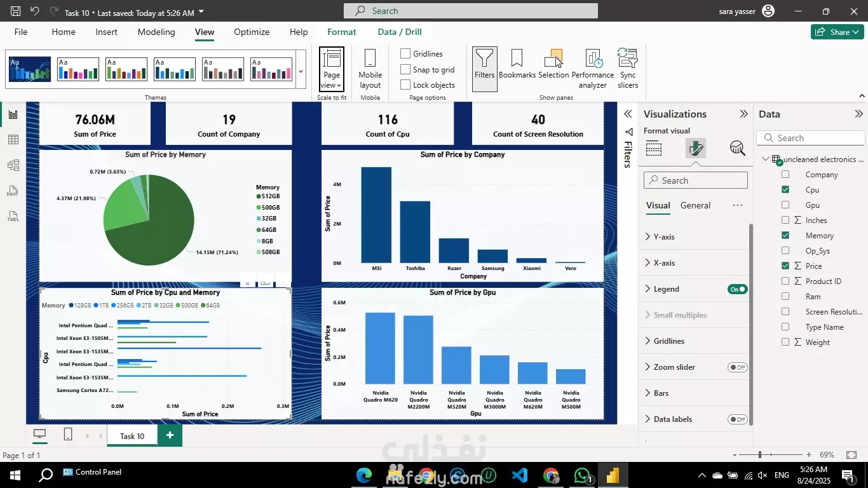Open TMDL view in the left sidebar
The height and width of the screenshot is (488, 868).
(13, 216)
